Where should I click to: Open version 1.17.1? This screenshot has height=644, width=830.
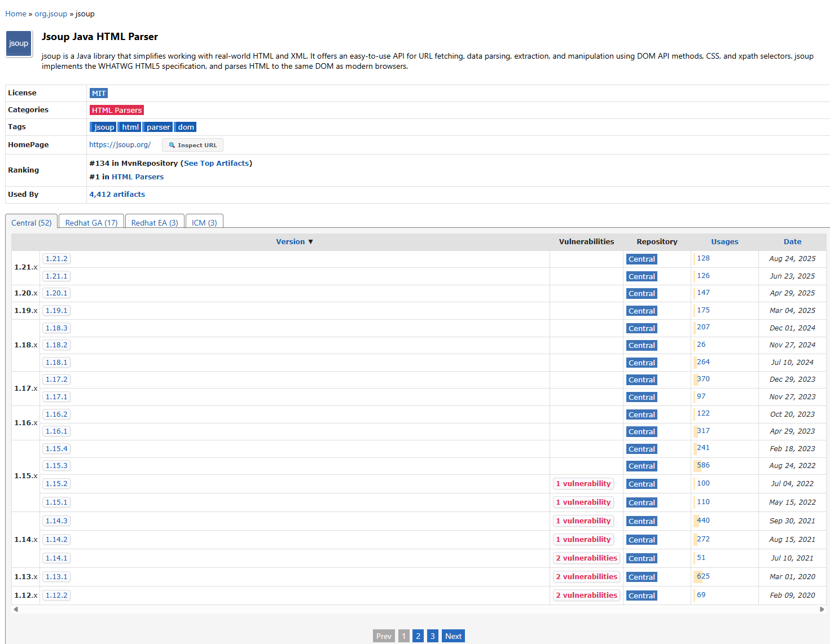56,397
